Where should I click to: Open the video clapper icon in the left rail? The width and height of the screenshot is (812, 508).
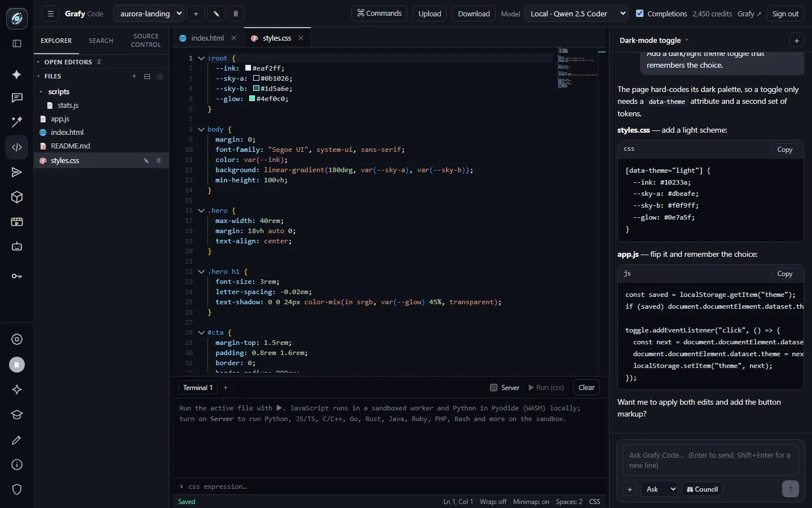pyautogui.click(x=17, y=222)
